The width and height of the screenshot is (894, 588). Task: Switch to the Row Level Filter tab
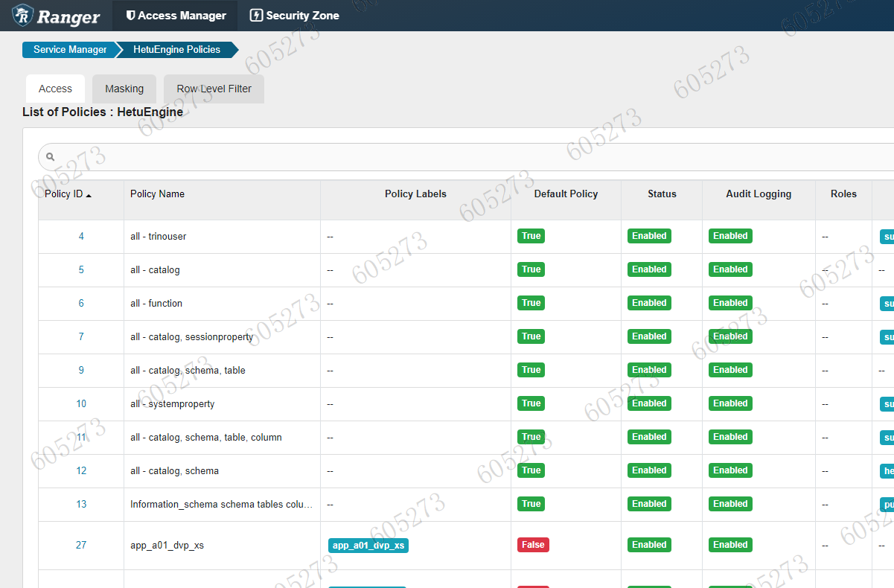coord(214,89)
